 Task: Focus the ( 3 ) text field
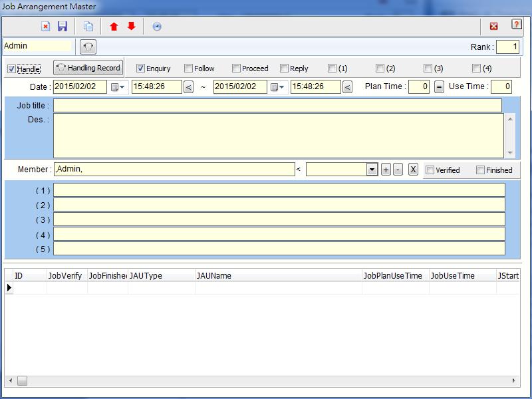point(279,219)
